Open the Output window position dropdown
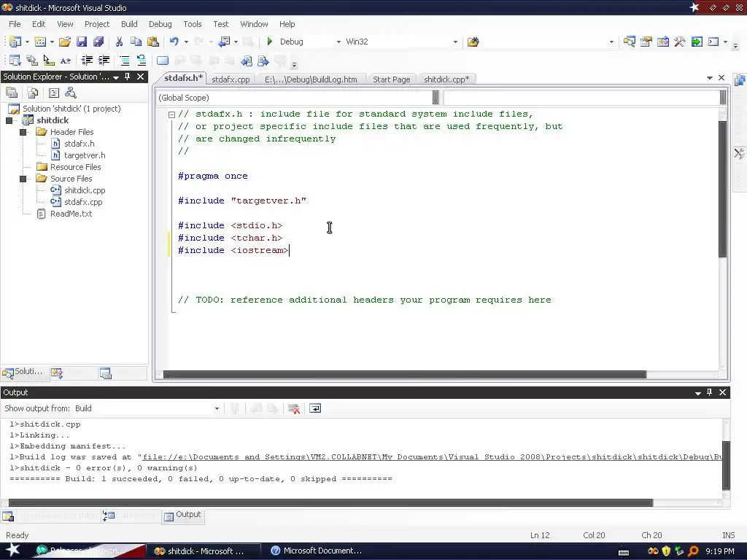The width and height of the screenshot is (747, 560). (x=698, y=393)
